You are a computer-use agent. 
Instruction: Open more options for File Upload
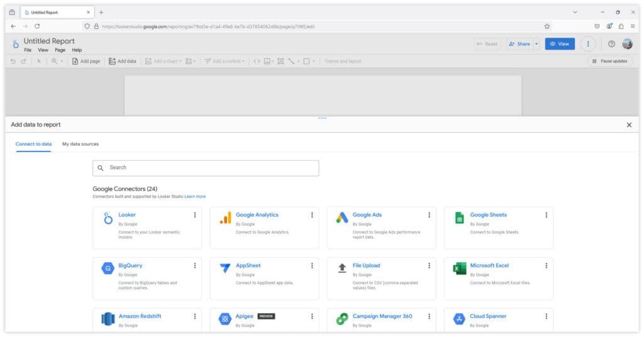point(429,265)
